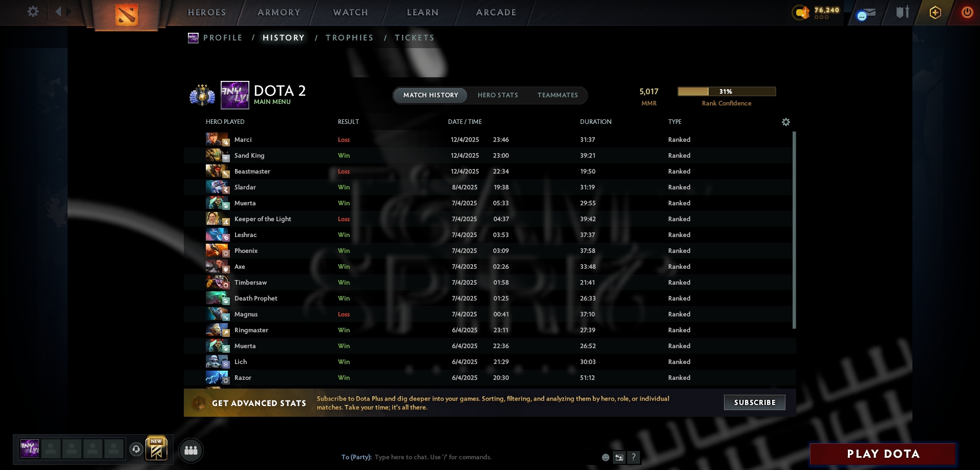The height and width of the screenshot is (470, 980).
Task: Select the MATCH HISTORY toggle
Action: pos(431,95)
